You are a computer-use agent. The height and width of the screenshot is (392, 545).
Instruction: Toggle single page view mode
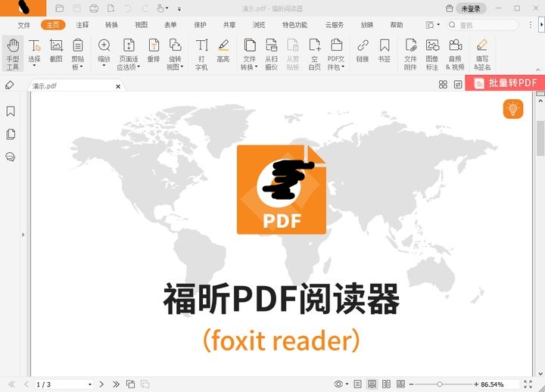357,384
